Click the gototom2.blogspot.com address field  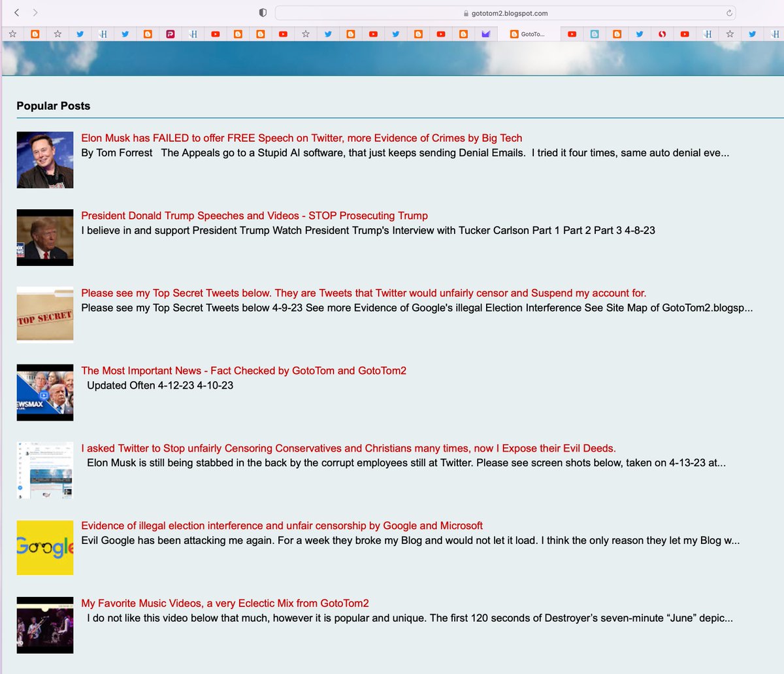(505, 13)
